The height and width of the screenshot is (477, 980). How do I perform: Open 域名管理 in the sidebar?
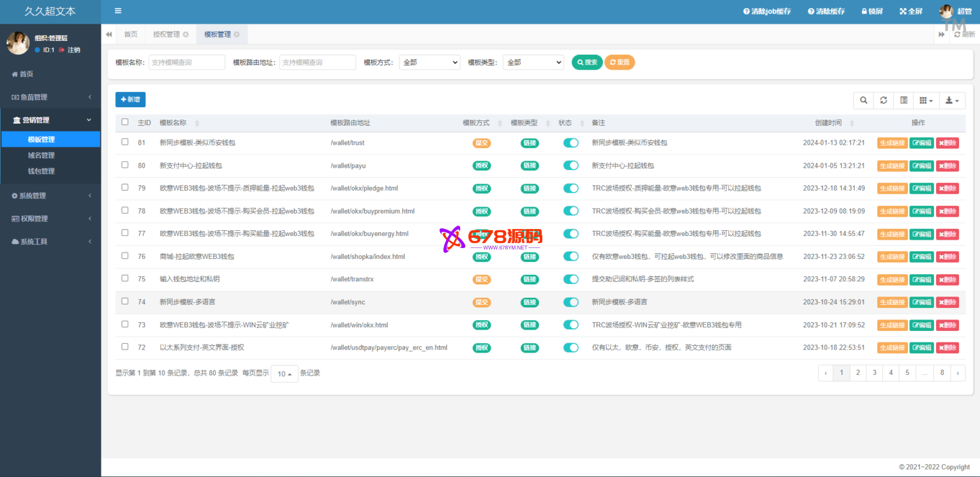tap(41, 155)
